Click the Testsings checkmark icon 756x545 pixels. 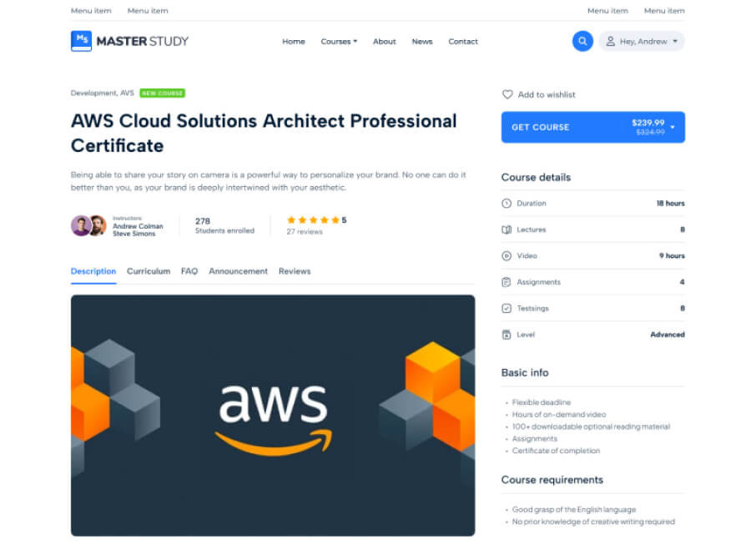pos(507,309)
